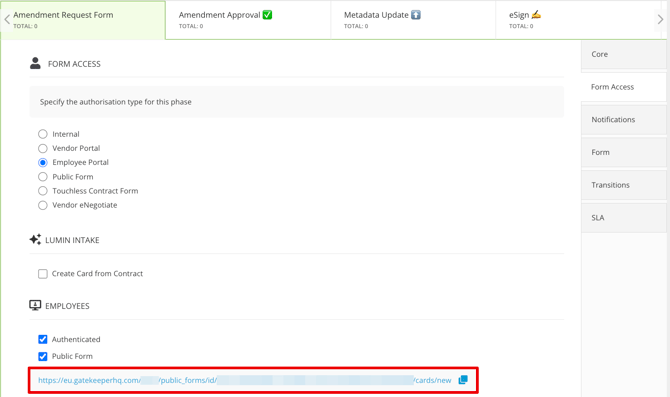The height and width of the screenshot is (397, 670).
Task: Switch to the Metadata Update phase tab
Action: click(413, 20)
